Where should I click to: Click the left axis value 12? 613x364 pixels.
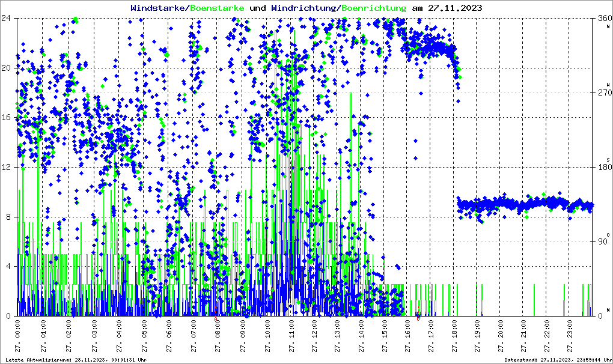click(7, 167)
